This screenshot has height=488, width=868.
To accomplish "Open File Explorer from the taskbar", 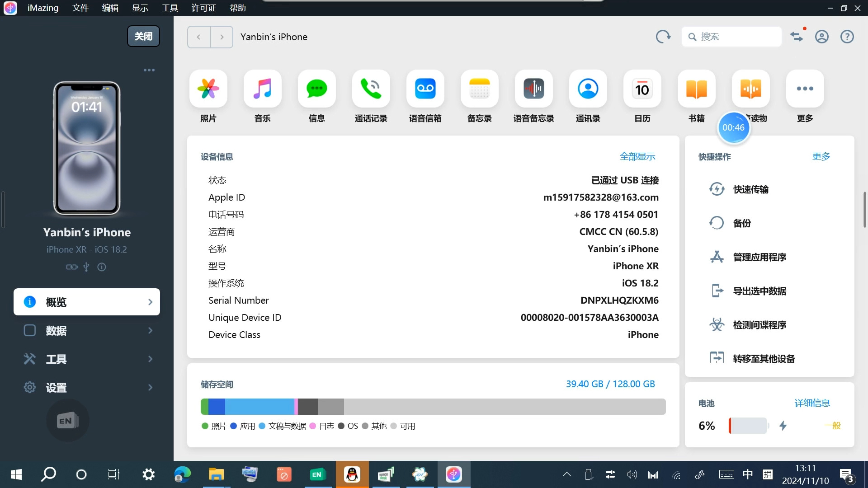I will (217, 474).
